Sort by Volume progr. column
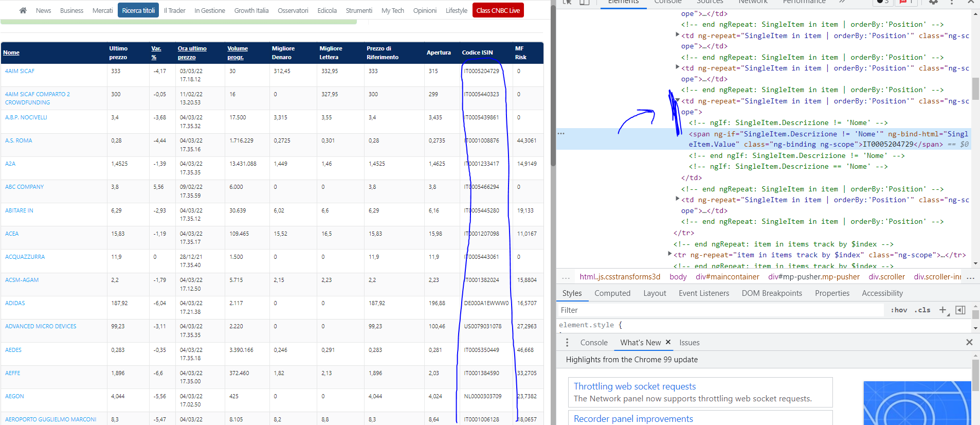This screenshot has height=425, width=980. pyautogui.click(x=238, y=52)
